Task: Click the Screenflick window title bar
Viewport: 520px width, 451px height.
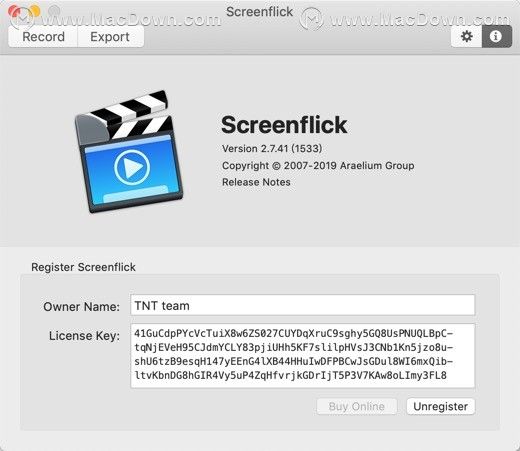Action: pos(259,12)
